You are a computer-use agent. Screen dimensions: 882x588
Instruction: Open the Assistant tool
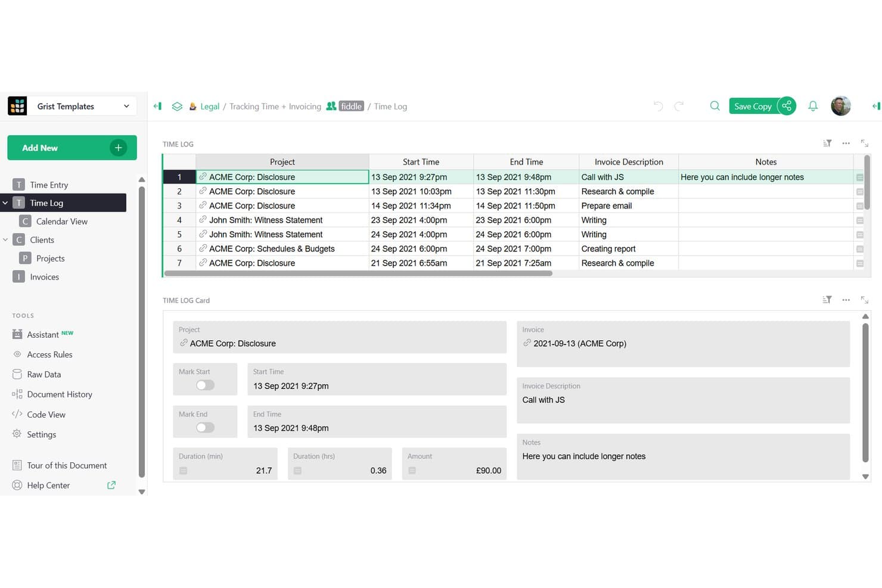click(43, 335)
